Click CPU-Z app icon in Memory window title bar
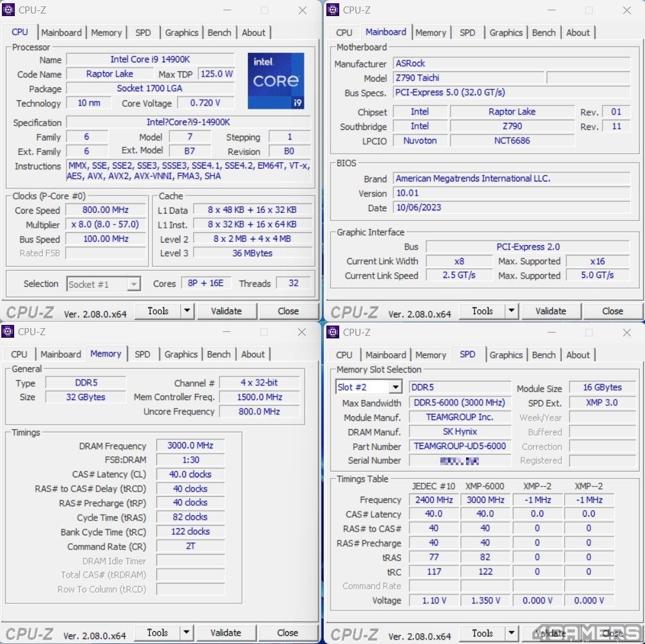The width and height of the screenshot is (645, 644). pos(8,331)
